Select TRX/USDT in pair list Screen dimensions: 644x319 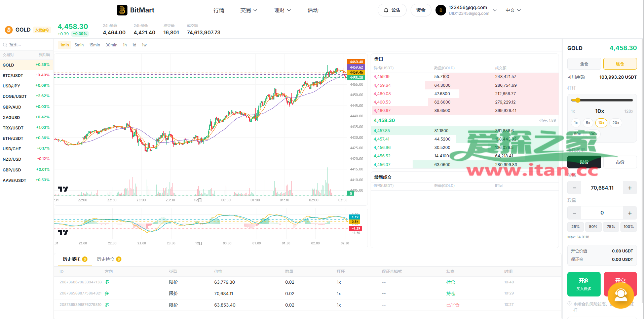click(x=26, y=128)
